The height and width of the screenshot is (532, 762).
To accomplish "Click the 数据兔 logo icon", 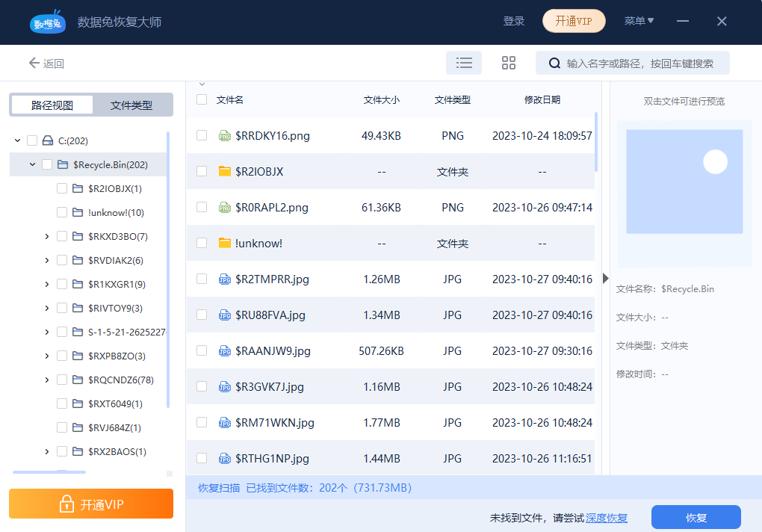I will [47, 22].
